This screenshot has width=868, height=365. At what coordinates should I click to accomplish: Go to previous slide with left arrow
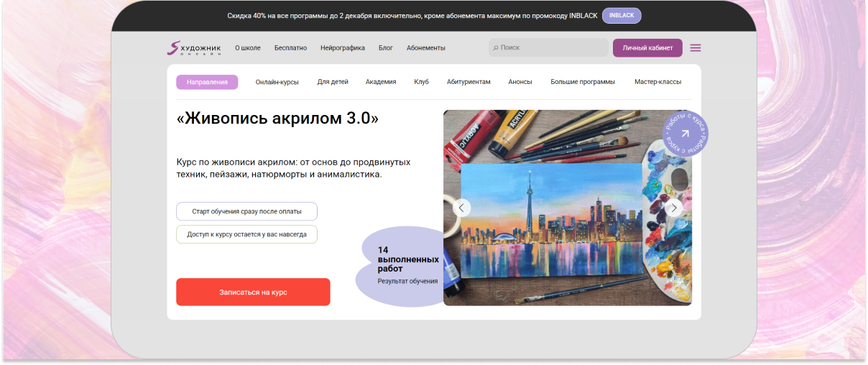click(462, 208)
